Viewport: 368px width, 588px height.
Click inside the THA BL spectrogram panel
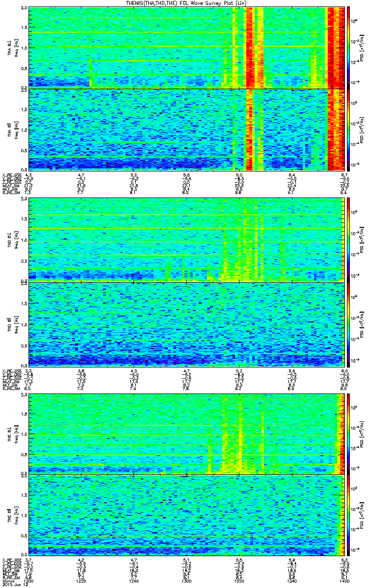(x=187, y=48)
